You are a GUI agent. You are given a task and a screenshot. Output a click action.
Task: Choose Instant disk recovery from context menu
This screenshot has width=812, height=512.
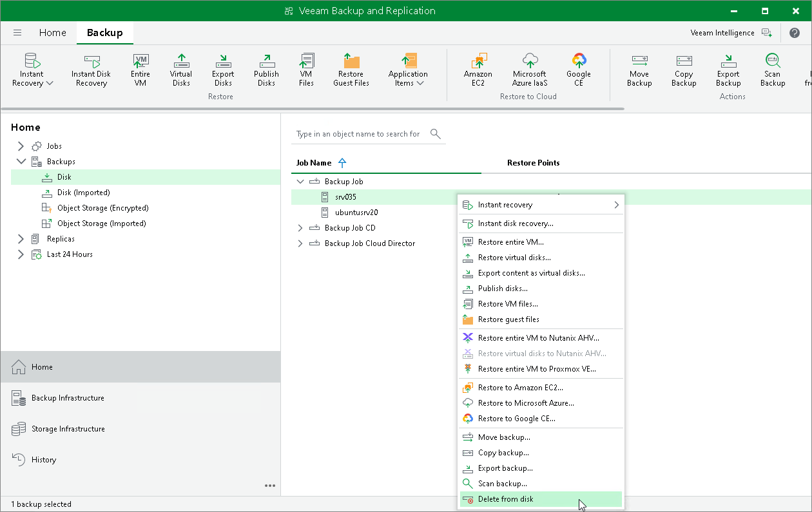click(541, 223)
